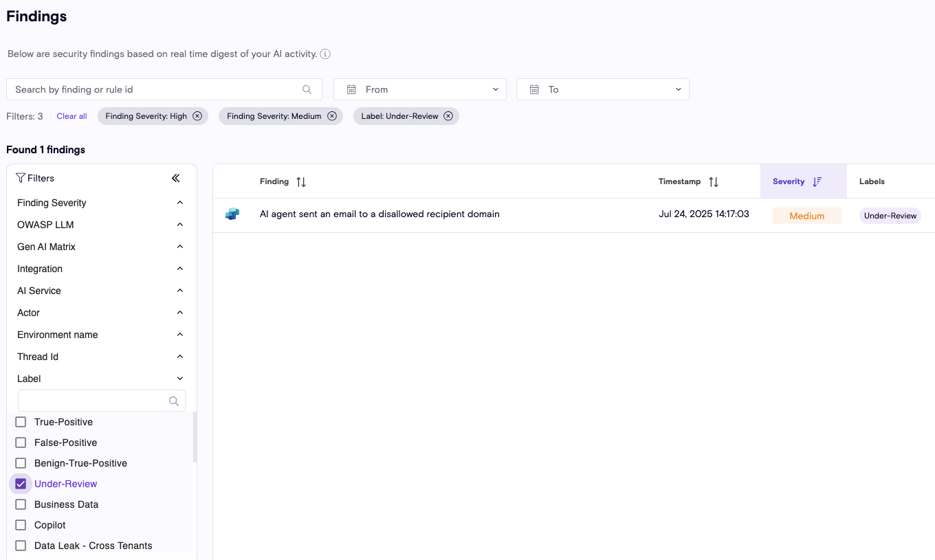The height and width of the screenshot is (560, 935).
Task: Sort by Timestamp using the arrows icon
Action: [714, 182]
